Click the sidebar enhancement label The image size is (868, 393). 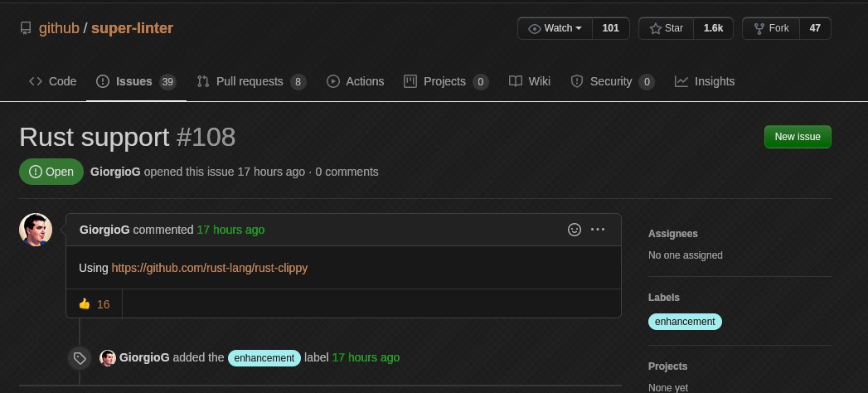click(685, 322)
